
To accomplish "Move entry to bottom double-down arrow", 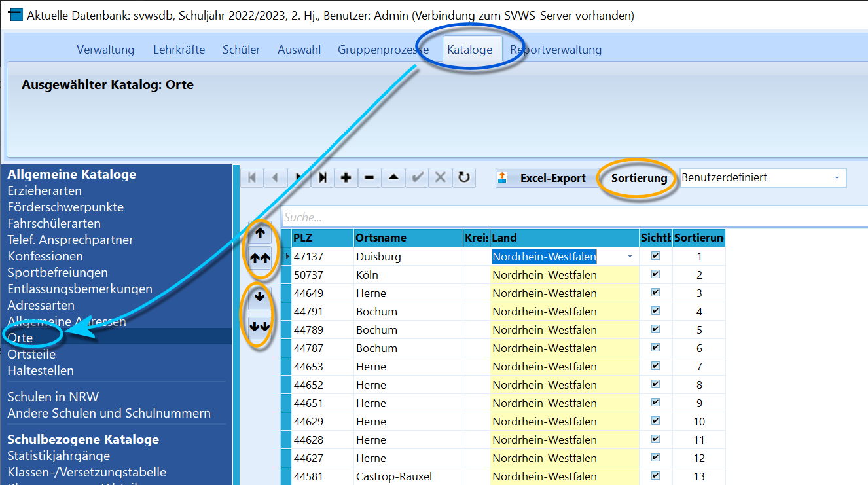I will (260, 325).
